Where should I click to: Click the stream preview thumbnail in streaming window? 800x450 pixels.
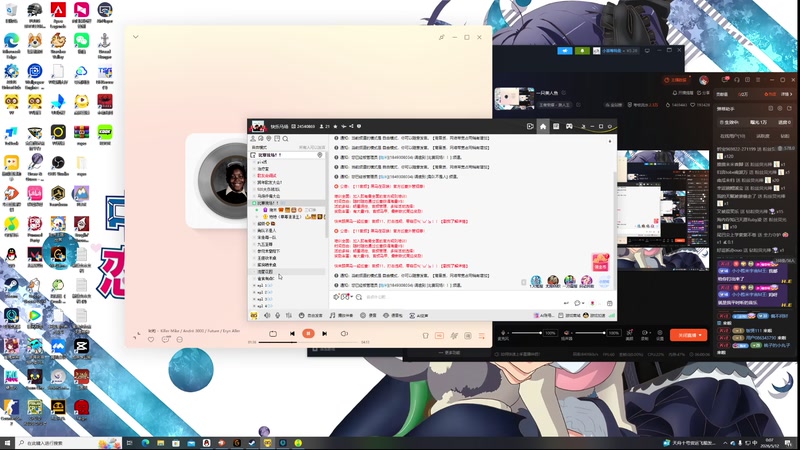pyautogui.click(x=514, y=98)
